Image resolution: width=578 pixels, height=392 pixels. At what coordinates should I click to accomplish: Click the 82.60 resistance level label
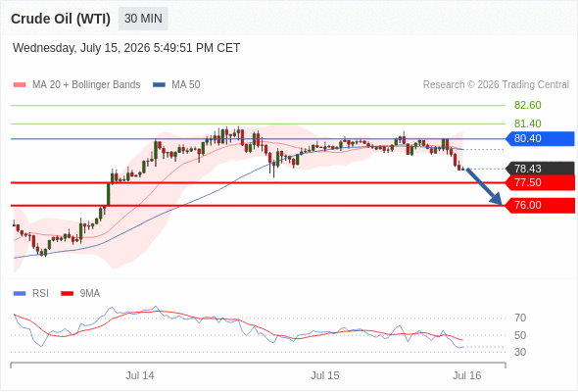point(527,105)
